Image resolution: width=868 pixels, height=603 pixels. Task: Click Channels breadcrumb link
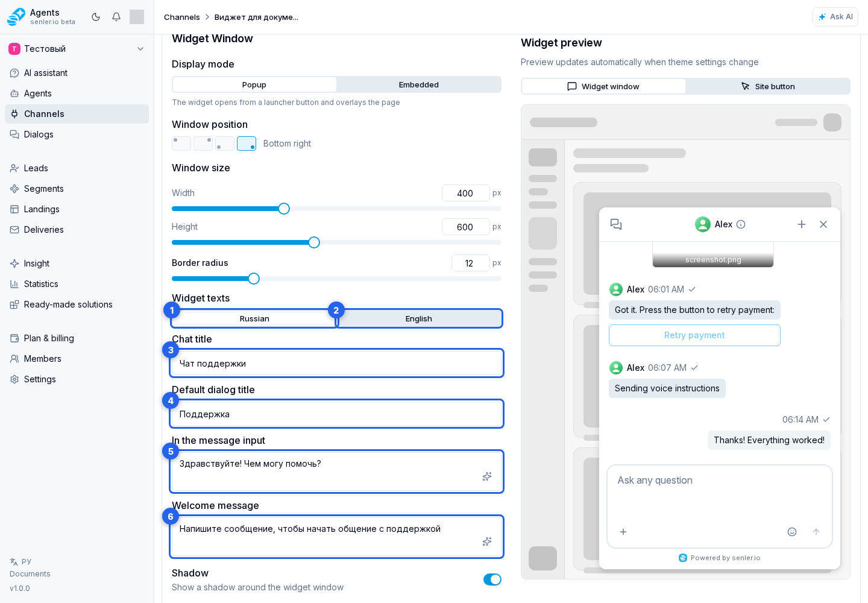(x=181, y=17)
